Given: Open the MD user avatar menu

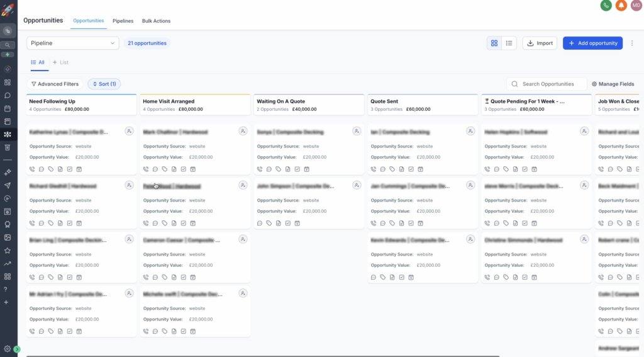Looking at the screenshot, I should (636, 5).
